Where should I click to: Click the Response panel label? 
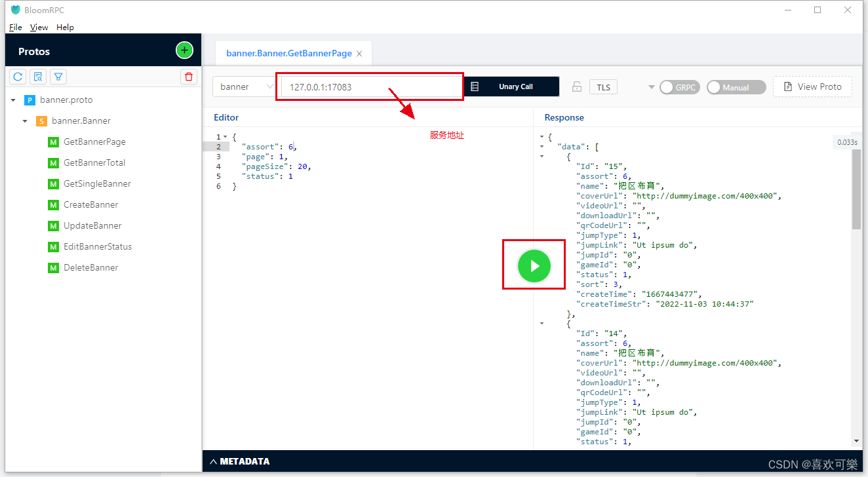(564, 117)
